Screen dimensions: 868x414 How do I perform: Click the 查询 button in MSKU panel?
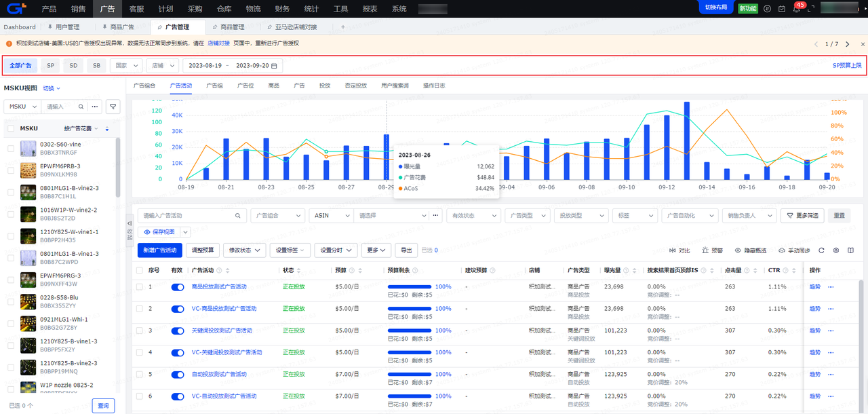[x=103, y=406]
